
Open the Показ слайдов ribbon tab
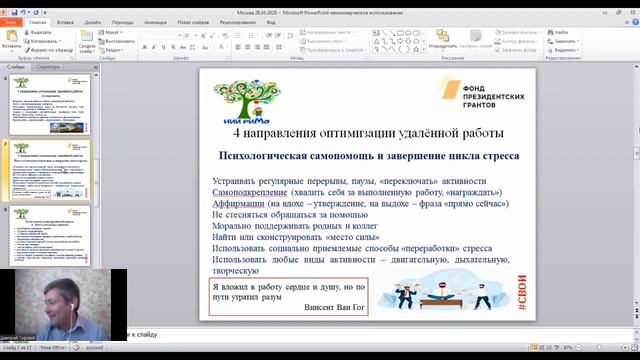pyautogui.click(x=193, y=22)
